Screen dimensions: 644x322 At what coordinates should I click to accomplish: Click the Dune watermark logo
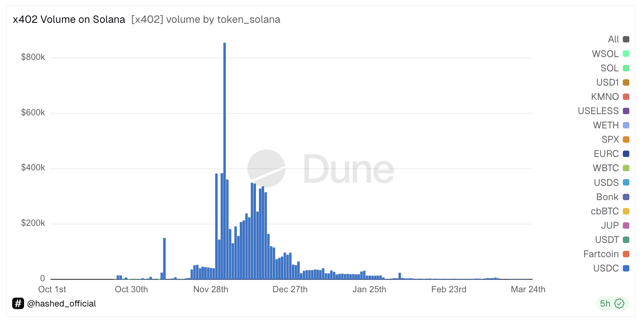click(x=320, y=169)
